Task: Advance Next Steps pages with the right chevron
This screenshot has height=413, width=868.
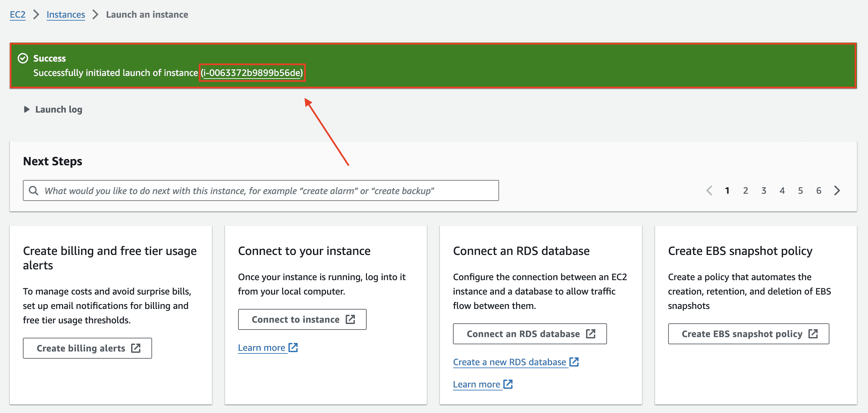Action: pyautogui.click(x=837, y=190)
